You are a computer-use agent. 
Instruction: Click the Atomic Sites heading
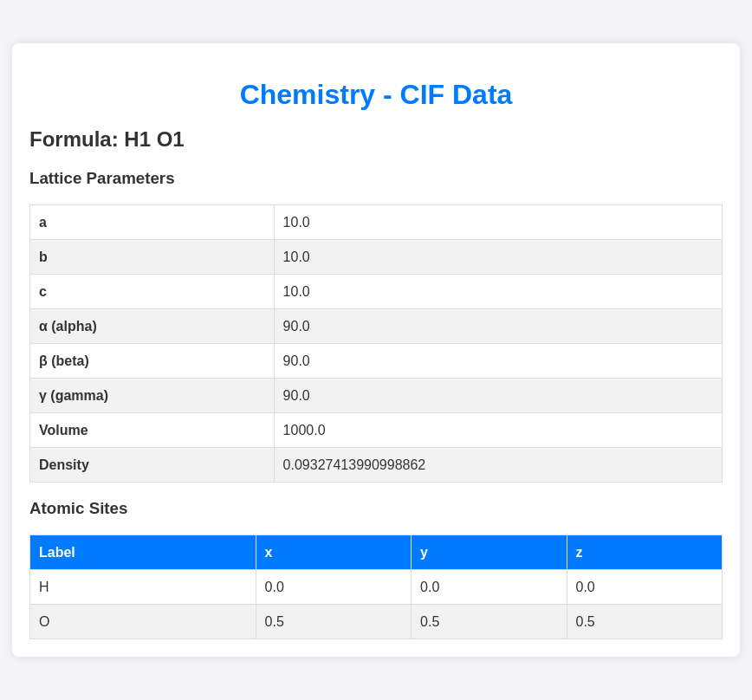79,509
